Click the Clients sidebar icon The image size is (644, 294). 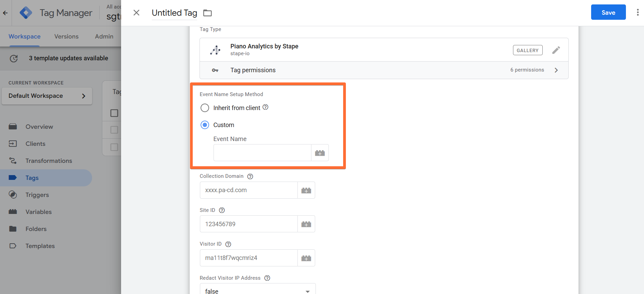pyautogui.click(x=13, y=144)
